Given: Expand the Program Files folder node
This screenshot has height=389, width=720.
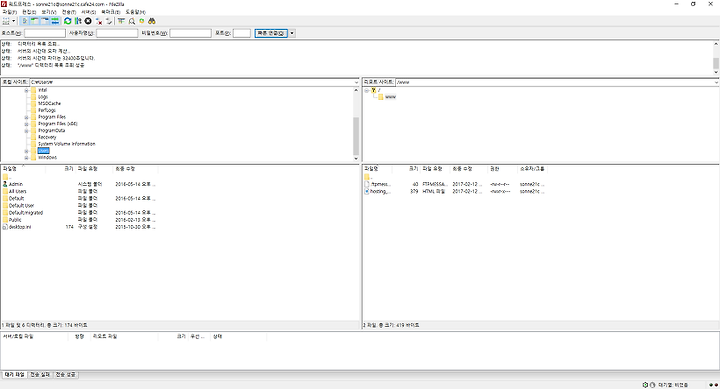Looking at the screenshot, I should coord(26,118).
